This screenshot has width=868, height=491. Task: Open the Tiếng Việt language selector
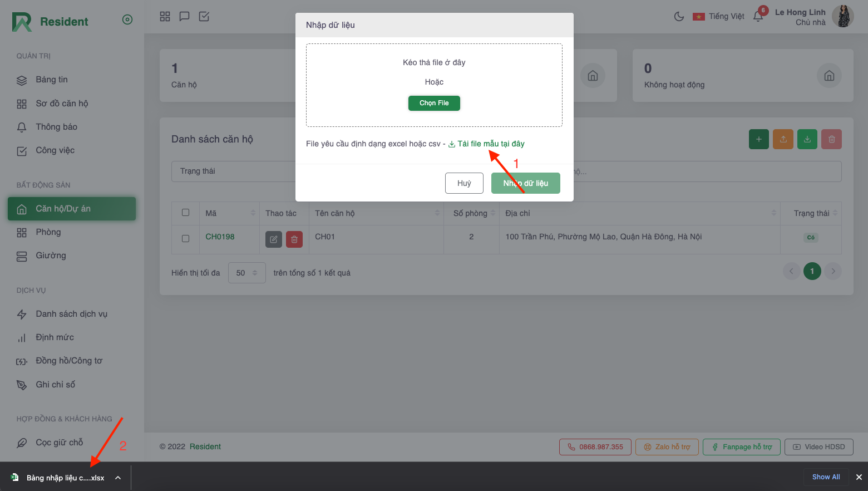(718, 17)
